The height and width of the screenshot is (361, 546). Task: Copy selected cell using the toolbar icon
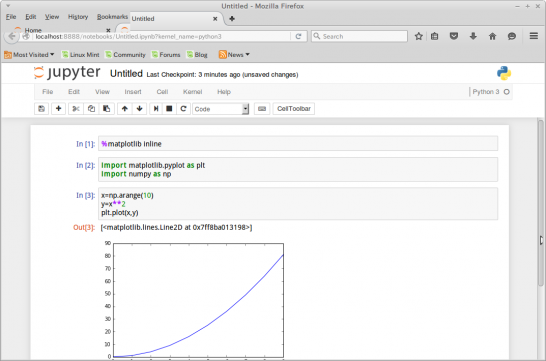[91, 109]
